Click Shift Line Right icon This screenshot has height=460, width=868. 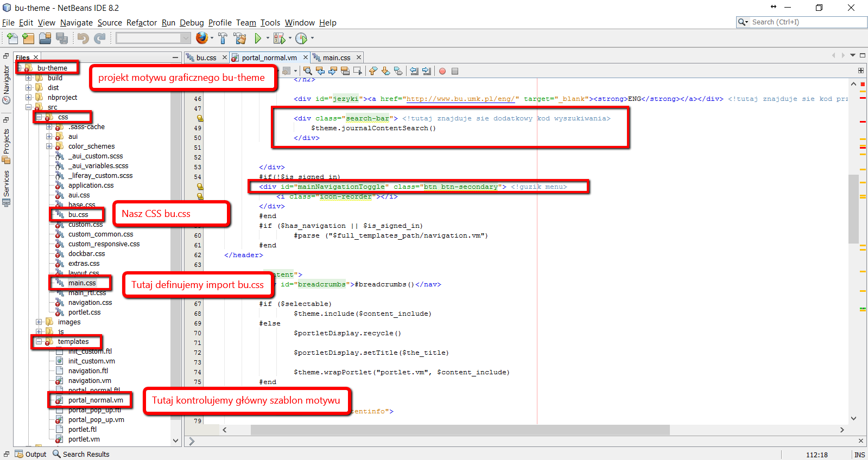(427, 71)
